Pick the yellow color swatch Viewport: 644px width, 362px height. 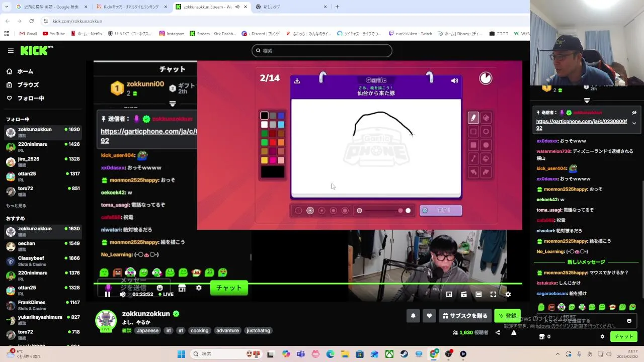pos(264,160)
